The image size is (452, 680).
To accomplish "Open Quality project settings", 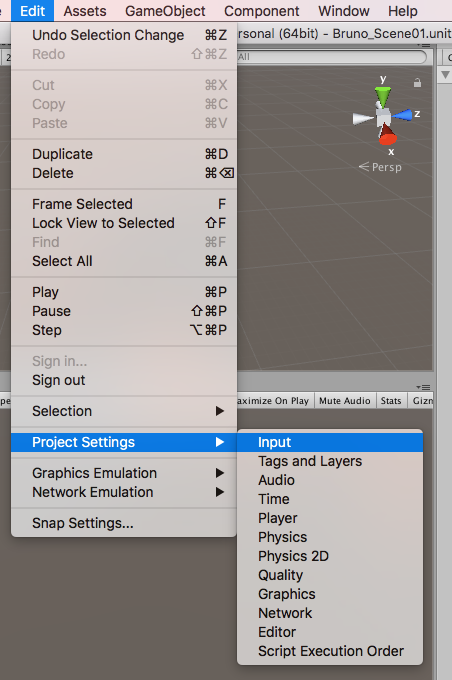I will [x=330, y=575].
